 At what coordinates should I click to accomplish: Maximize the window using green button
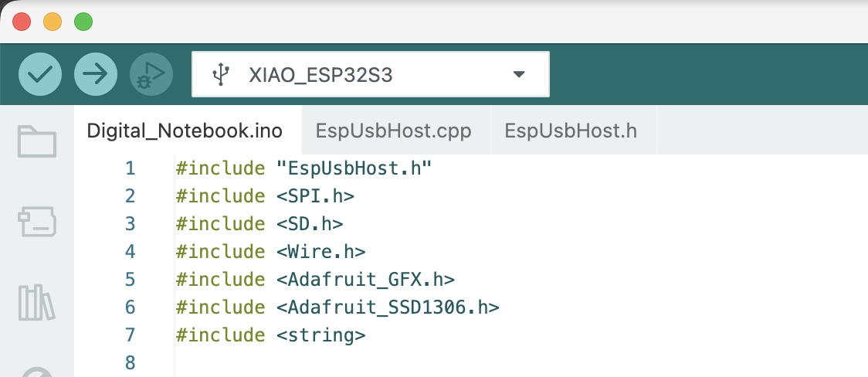click(x=83, y=22)
